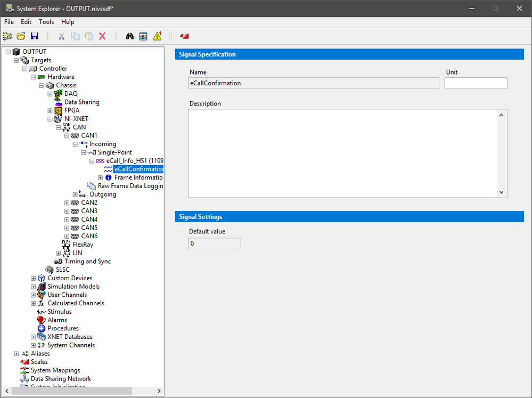The width and height of the screenshot is (532, 398).
Task: Expand the Outgoing node
Action: [x=75, y=194]
